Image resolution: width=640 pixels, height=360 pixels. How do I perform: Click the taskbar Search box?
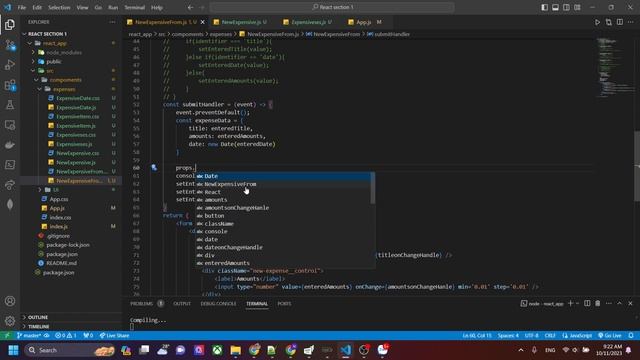(x=70, y=350)
